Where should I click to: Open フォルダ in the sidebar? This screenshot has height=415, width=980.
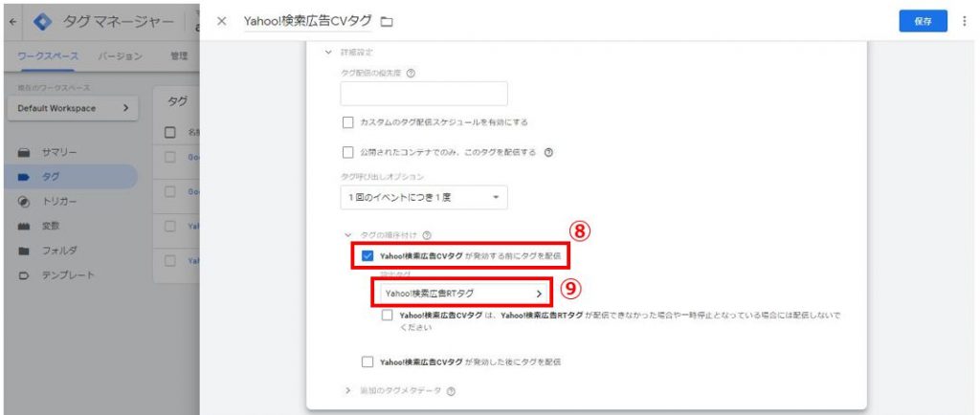tap(60, 251)
